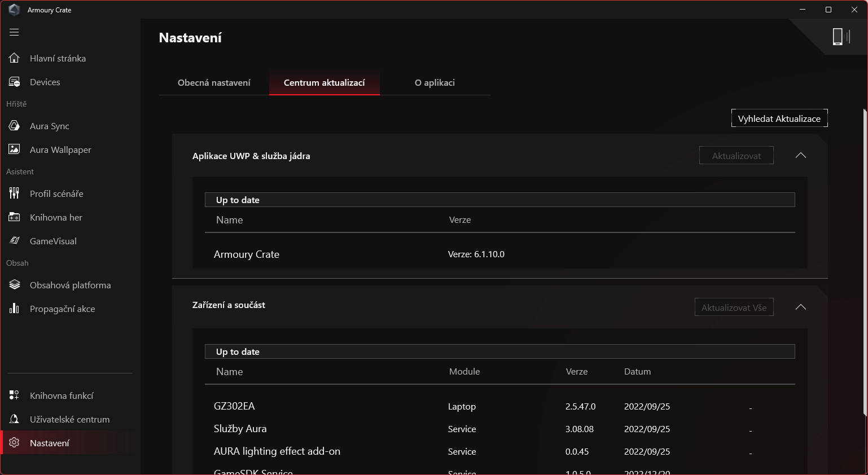Open the Obsahová platforma icon
This screenshot has height=475, width=868.
click(14, 285)
